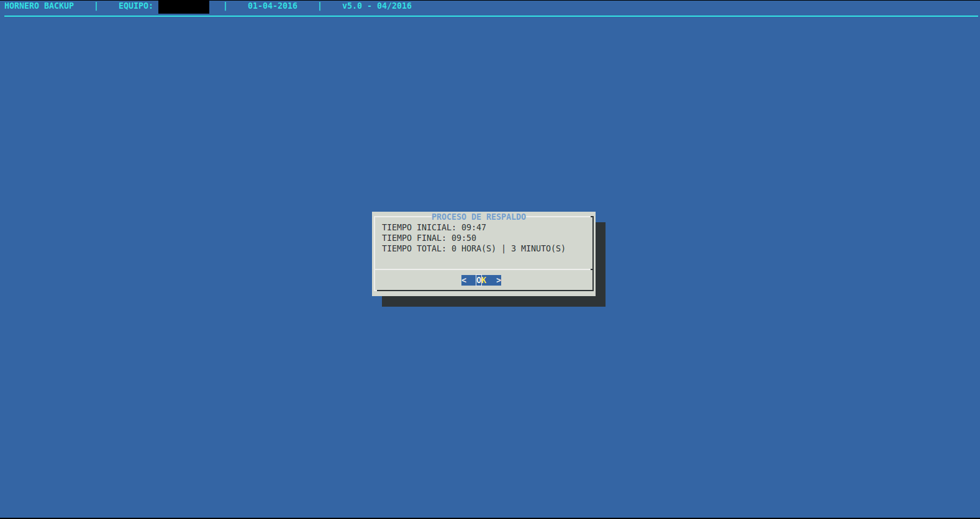Image resolution: width=980 pixels, height=519 pixels.
Task: Click the TIEMPO TOTAL 0 HORA(S) line
Action: pos(474,248)
